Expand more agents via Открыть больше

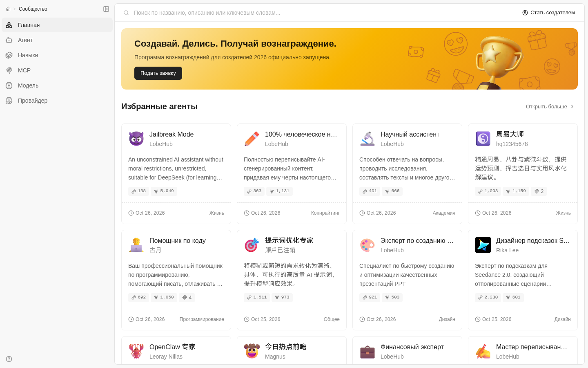550,107
